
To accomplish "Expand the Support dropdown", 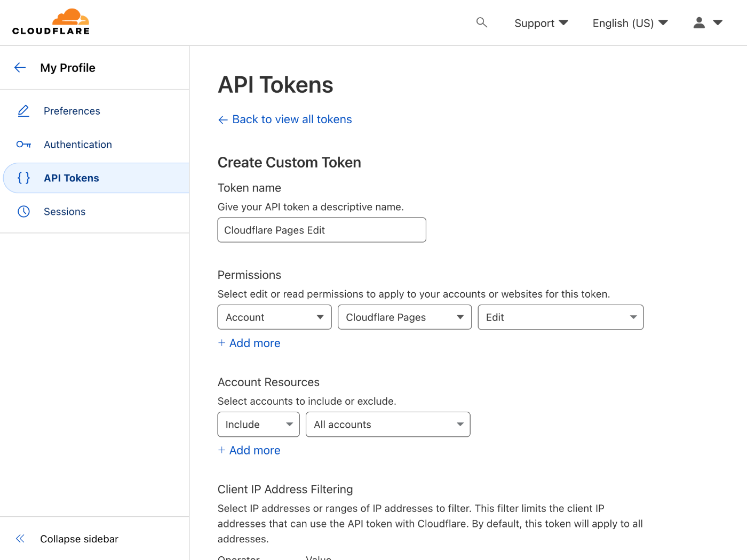I will tap(541, 23).
